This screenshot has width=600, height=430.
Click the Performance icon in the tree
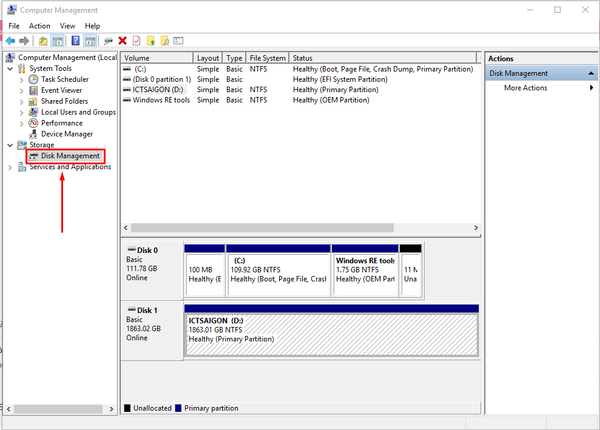point(34,123)
